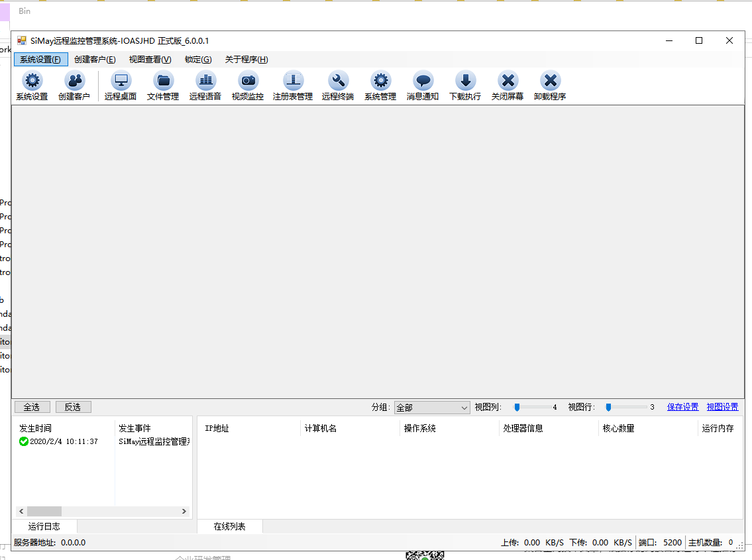Viewport: 752px width, 560px height.
Task: Open 注册表管理 registry manager icon
Action: [293, 86]
